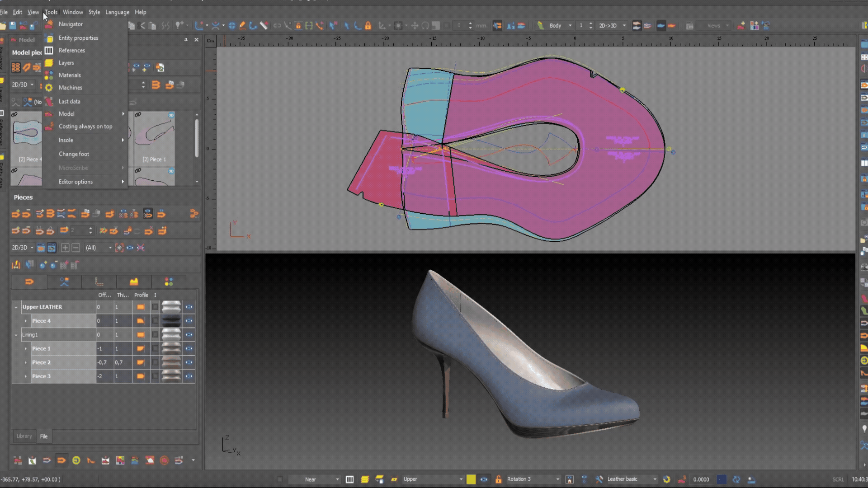Click the layers stack icon in status bar

(x=365, y=479)
